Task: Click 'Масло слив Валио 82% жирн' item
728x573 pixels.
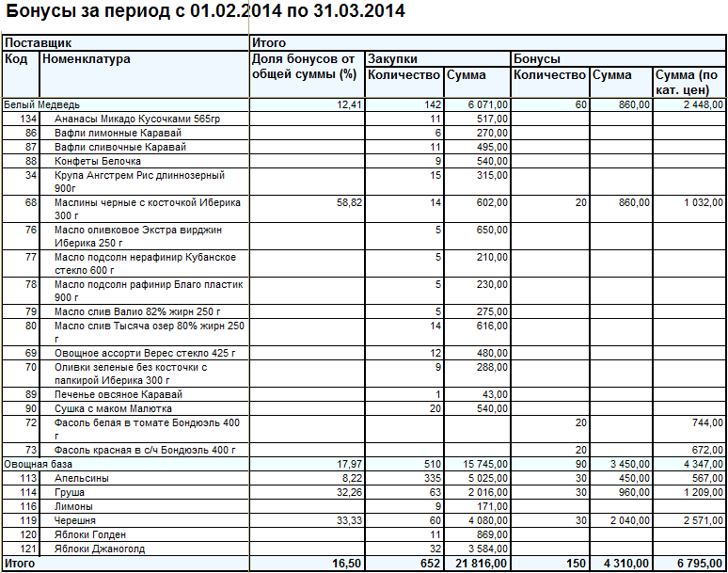Action: click(137, 311)
